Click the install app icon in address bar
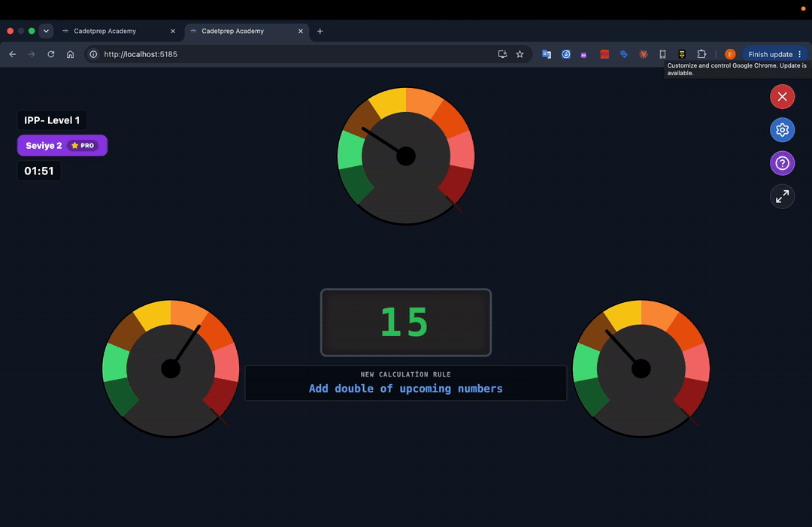This screenshot has height=527, width=812. (x=502, y=54)
